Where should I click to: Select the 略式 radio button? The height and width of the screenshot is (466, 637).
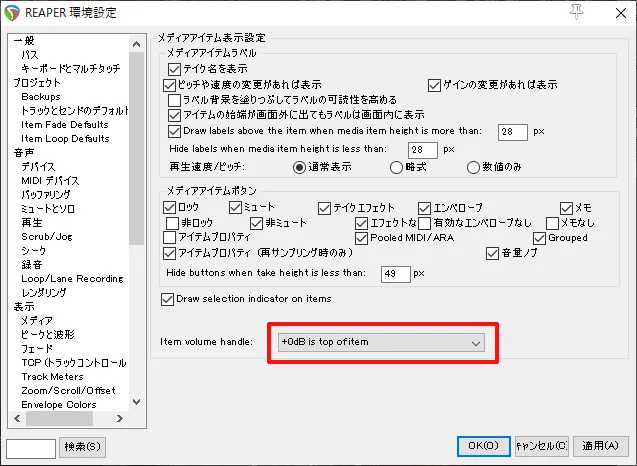(397, 167)
